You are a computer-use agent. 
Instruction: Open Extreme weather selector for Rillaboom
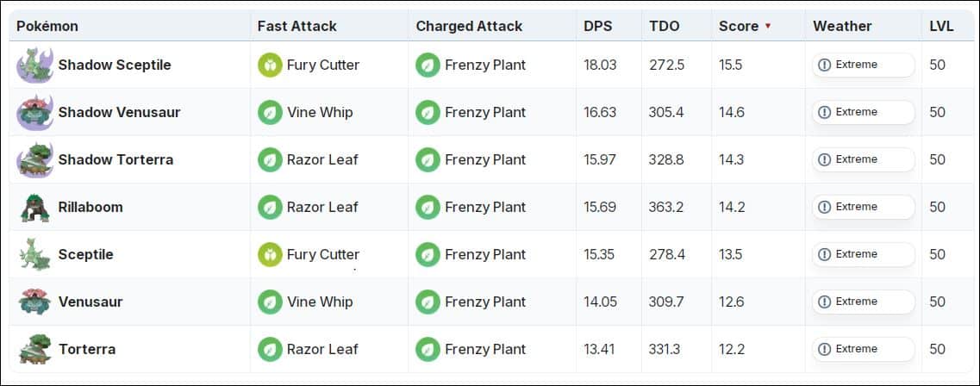[x=863, y=208]
